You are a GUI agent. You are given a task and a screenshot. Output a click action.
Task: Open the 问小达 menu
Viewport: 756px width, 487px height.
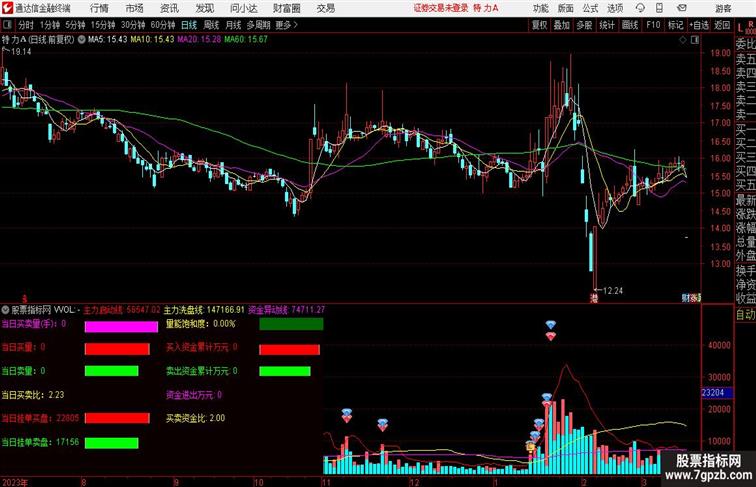[243, 8]
